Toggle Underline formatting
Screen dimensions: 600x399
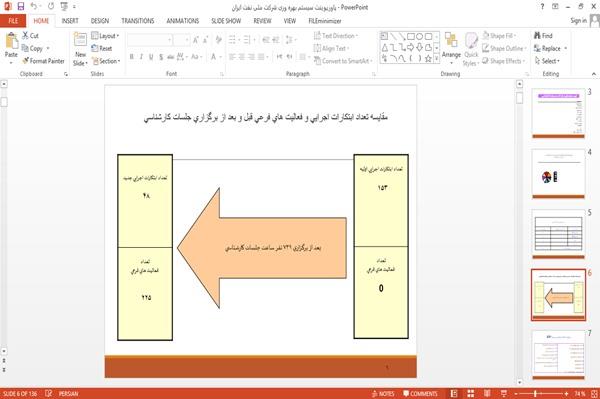[x=151, y=57]
